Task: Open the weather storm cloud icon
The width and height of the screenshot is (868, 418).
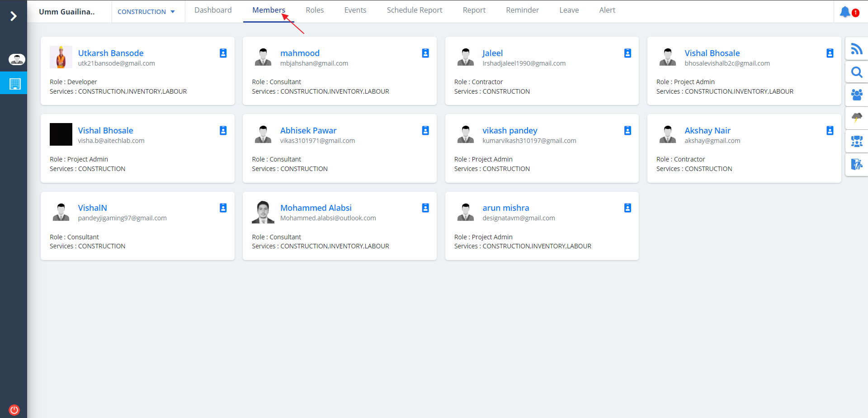Action: point(856,118)
